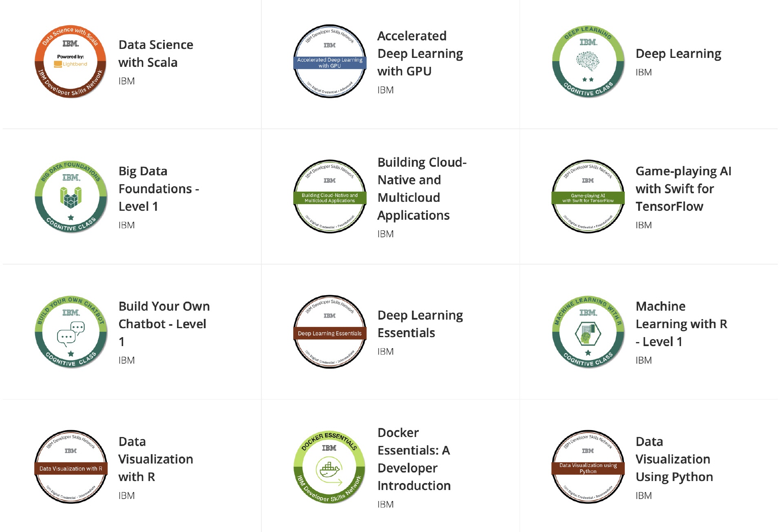This screenshot has width=783, height=532.
Task: Open the Machine Learning with R badge
Action: [588, 332]
